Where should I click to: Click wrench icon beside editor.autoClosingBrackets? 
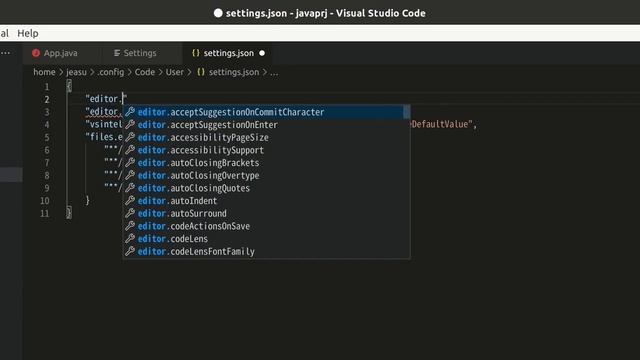130,162
